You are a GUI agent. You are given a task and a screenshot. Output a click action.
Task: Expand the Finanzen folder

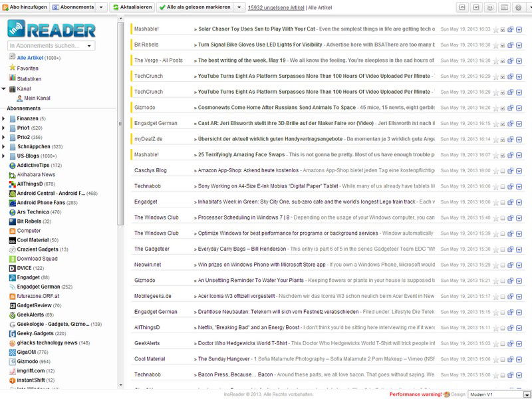pyautogui.click(x=4, y=118)
